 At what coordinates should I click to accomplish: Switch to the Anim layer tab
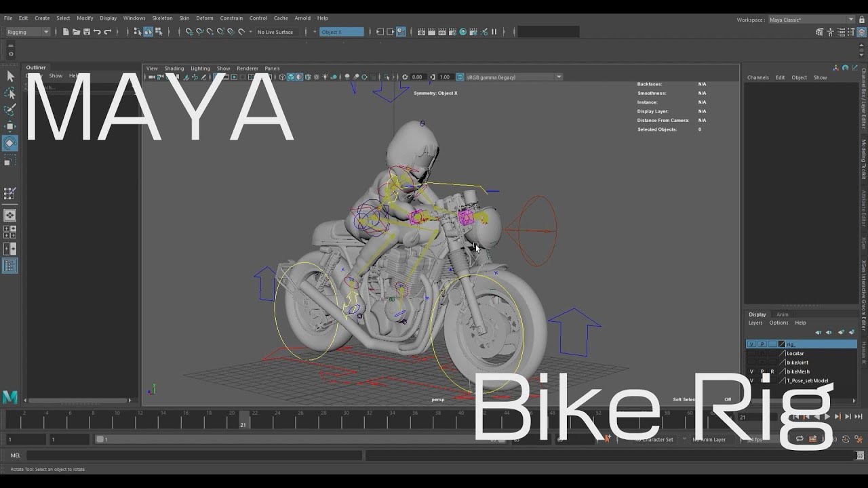(782, 314)
